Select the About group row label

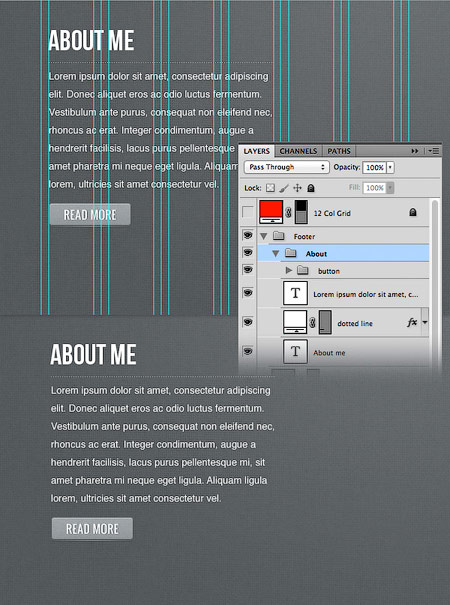[x=316, y=254]
